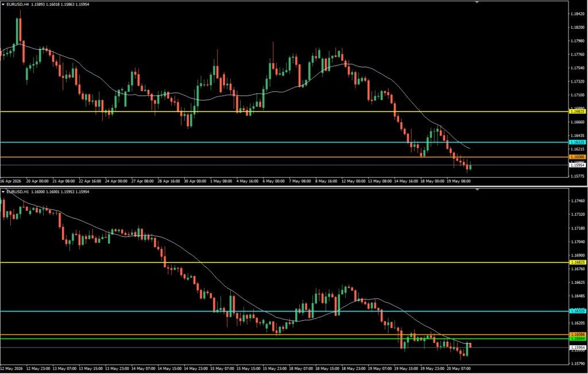Click the 18 May 15:00 time label

coord(327,368)
